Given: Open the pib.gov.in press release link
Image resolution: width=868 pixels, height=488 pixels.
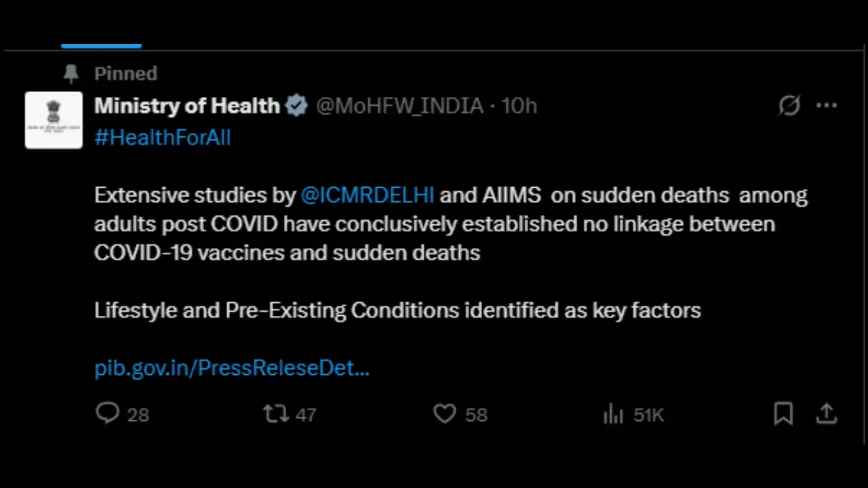Looking at the screenshot, I should click(x=232, y=368).
